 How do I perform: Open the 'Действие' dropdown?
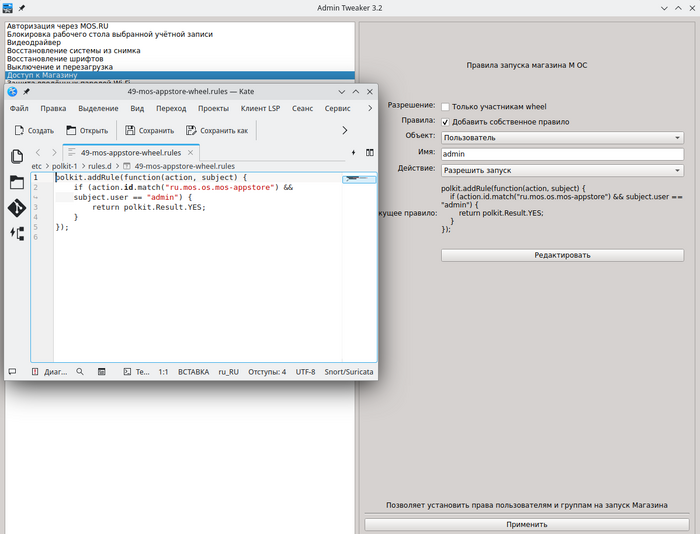coord(561,171)
